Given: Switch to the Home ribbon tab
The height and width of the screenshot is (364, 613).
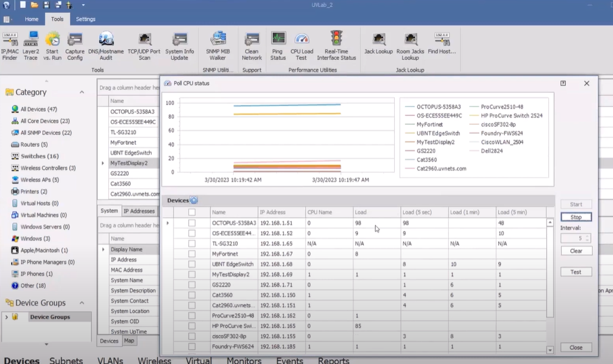Looking at the screenshot, I should pyautogui.click(x=32, y=19).
